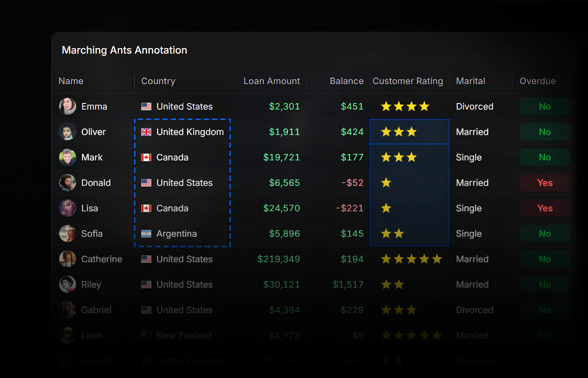The height and width of the screenshot is (378, 588).
Task: Select balance cell '-$221'
Action: point(350,208)
